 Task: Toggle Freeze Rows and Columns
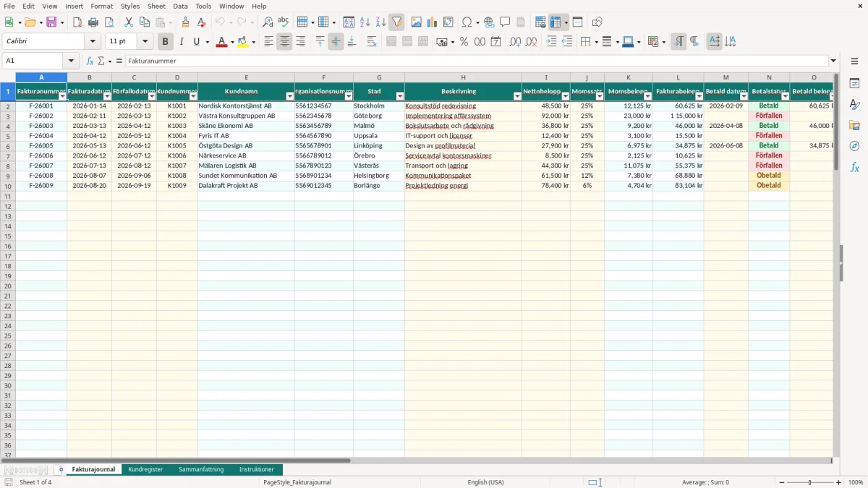pos(556,22)
